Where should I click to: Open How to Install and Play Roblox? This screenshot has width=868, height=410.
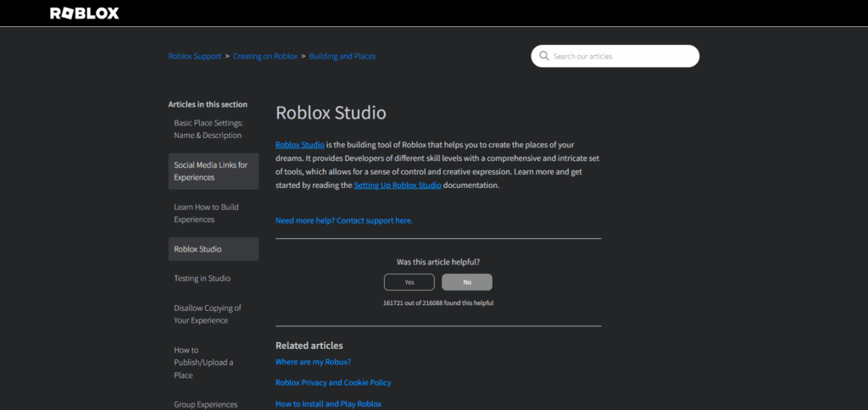pyautogui.click(x=329, y=404)
